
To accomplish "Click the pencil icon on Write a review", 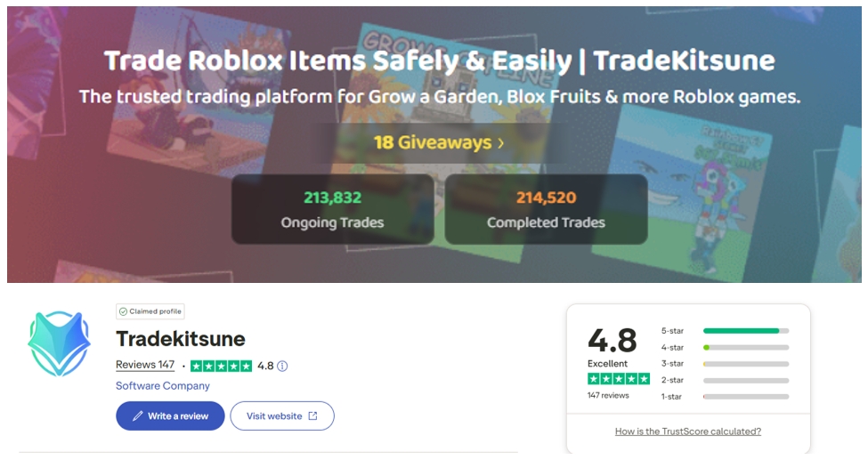I will coord(137,416).
